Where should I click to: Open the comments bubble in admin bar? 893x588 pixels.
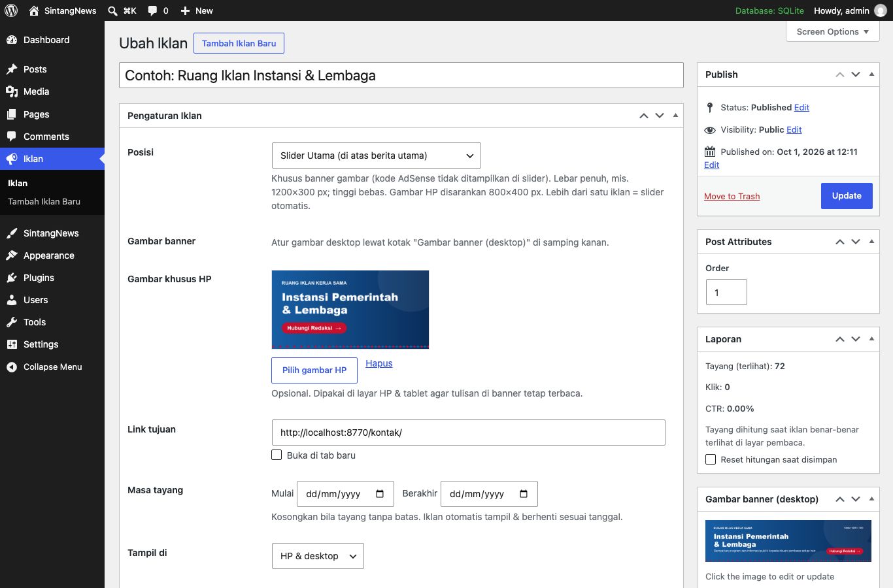158,10
